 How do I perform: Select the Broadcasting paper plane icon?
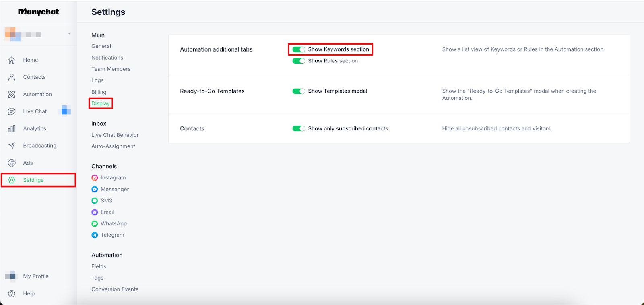pos(12,146)
